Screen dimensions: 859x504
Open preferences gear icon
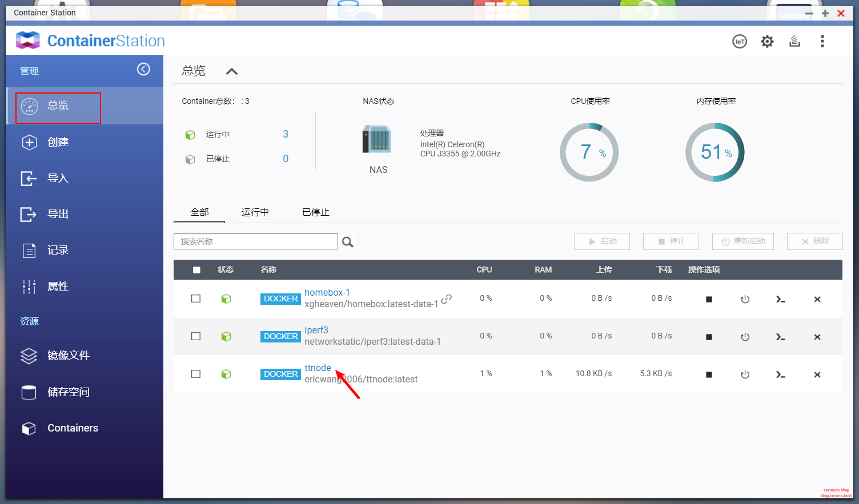[x=767, y=41]
